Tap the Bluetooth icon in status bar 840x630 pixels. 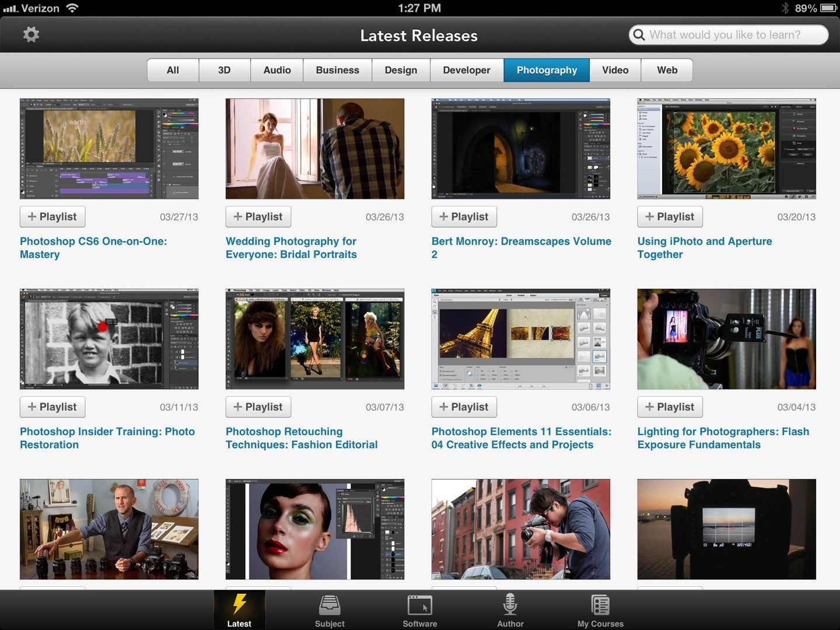point(785,8)
